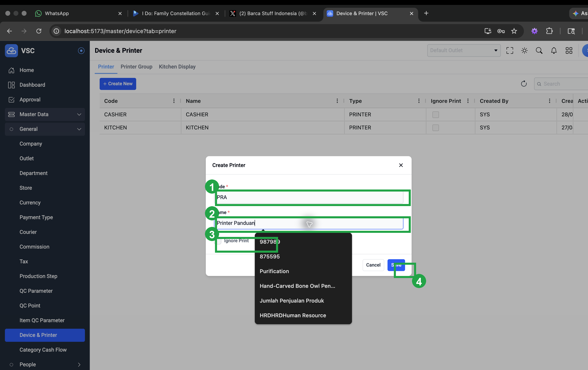Choose Hand-Carved Bone Owl Pen suggestion
This screenshot has width=588, height=370.
coord(303,286)
